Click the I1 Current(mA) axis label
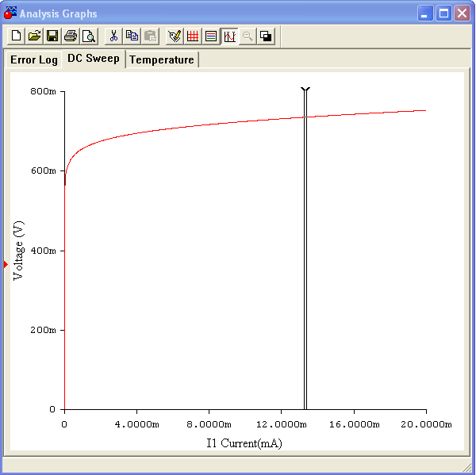The height and width of the screenshot is (475, 476). point(244,443)
